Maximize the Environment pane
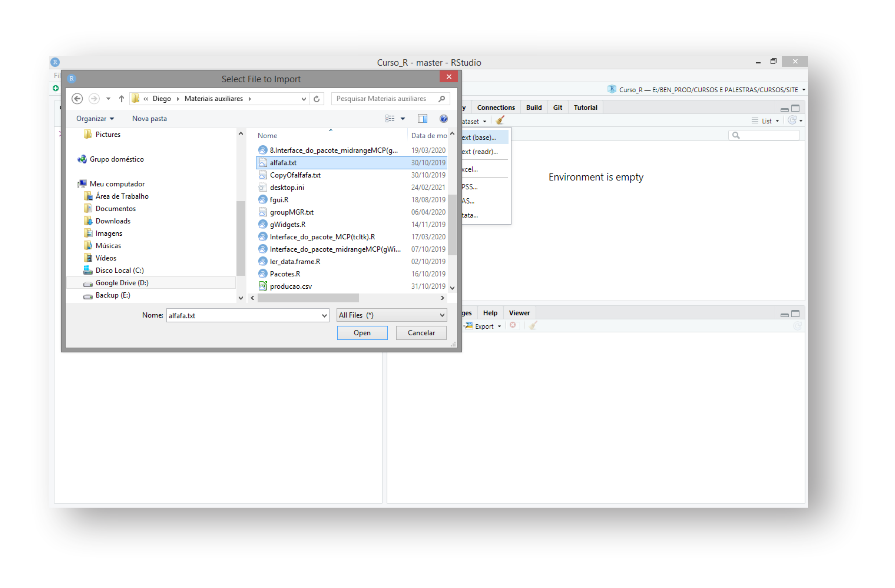Screen dimensions: 895x588 click(795, 108)
